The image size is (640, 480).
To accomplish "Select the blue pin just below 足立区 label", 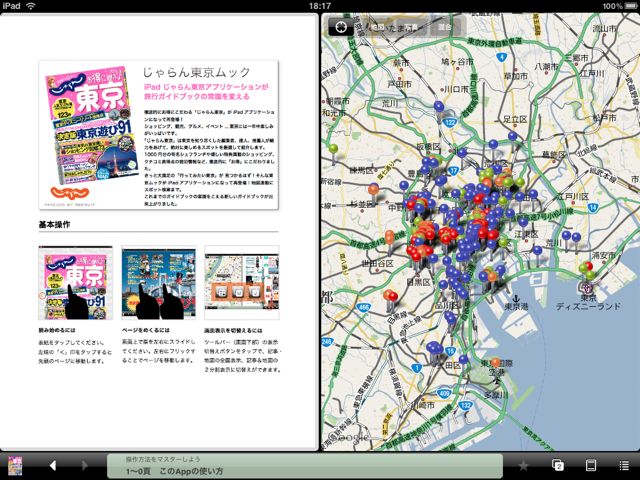I will 513,136.
